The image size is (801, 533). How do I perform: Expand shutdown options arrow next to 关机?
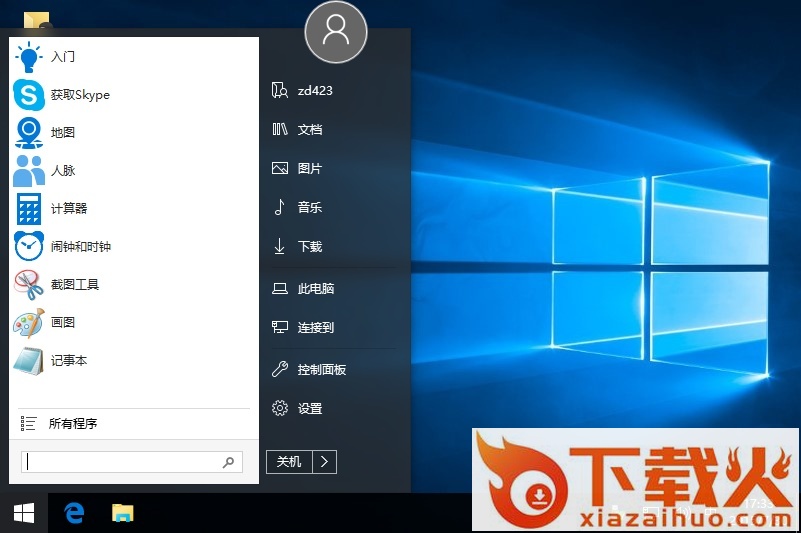click(x=324, y=462)
